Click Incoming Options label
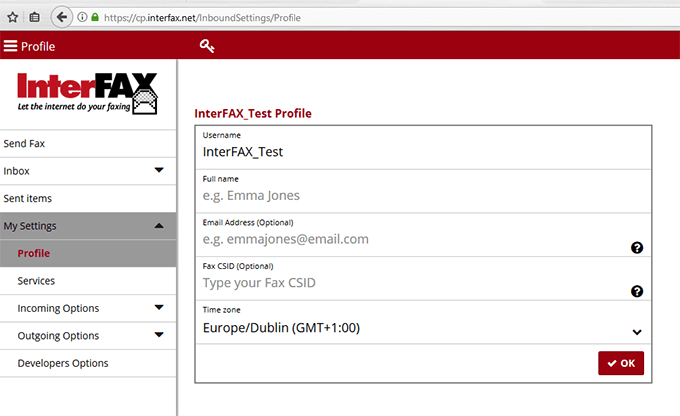The width and height of the screenshot is (680, 416). point(58,308)
